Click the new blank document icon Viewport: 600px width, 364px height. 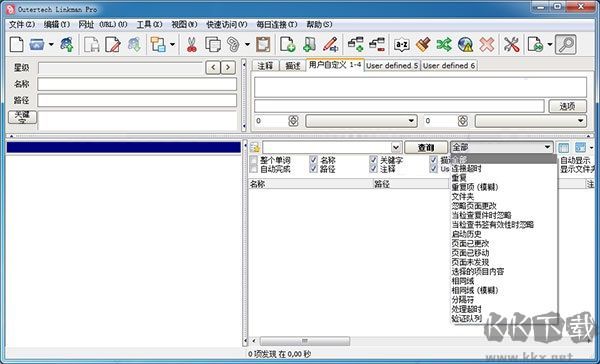[x=16, y=45]
